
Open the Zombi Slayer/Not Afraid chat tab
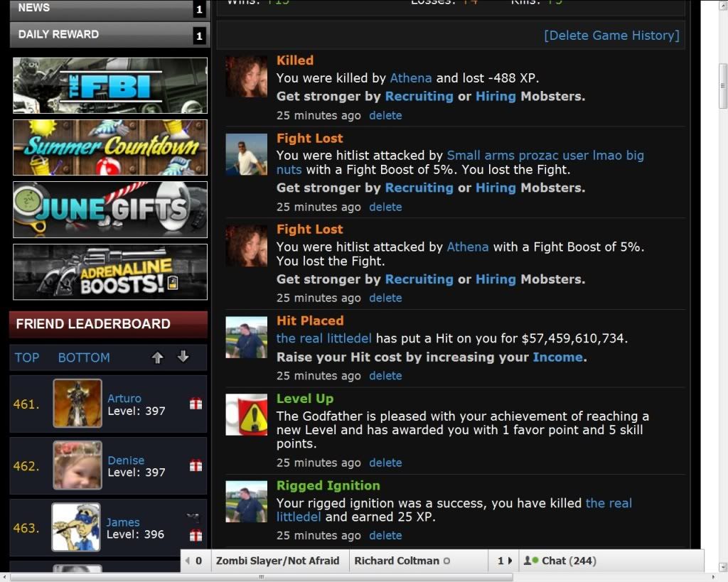click(278, 561)
